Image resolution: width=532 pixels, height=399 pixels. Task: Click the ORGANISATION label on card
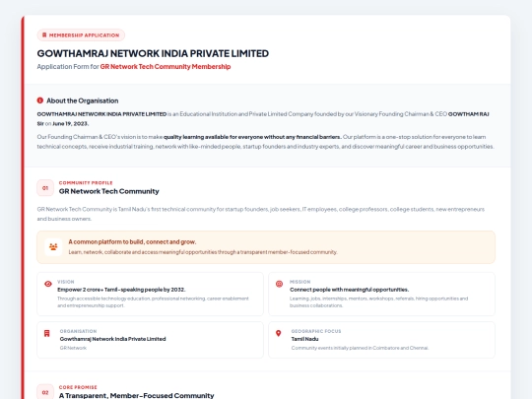78,331
